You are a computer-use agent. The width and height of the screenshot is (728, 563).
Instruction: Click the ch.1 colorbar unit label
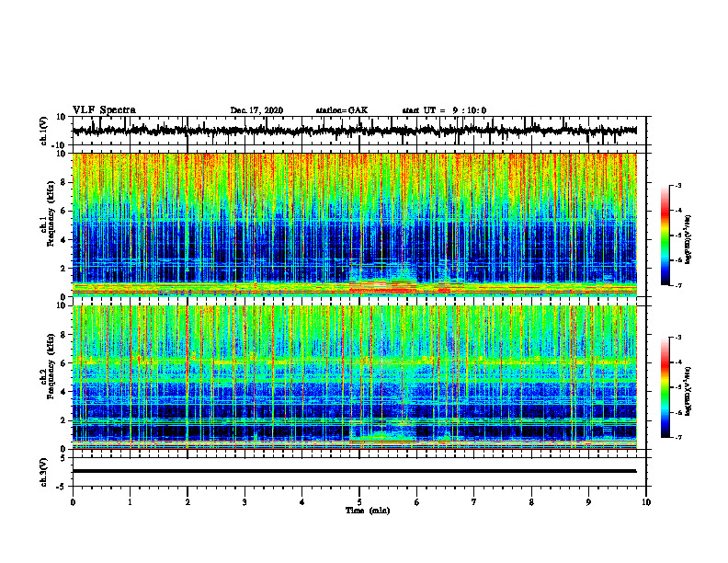(x=688, y=239)
